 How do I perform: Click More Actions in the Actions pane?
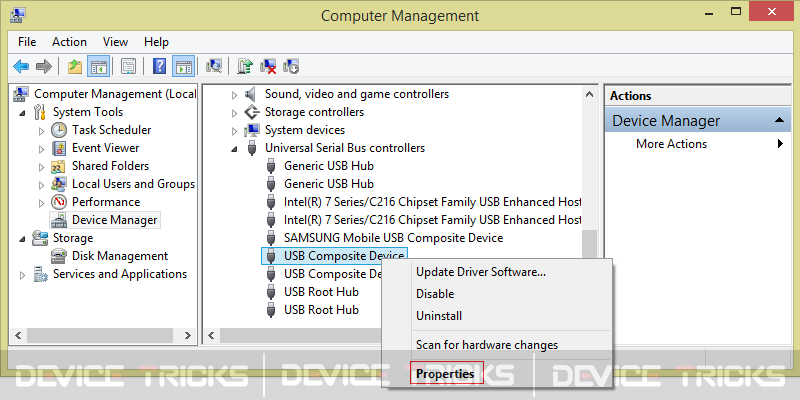(x=671, y=144)
